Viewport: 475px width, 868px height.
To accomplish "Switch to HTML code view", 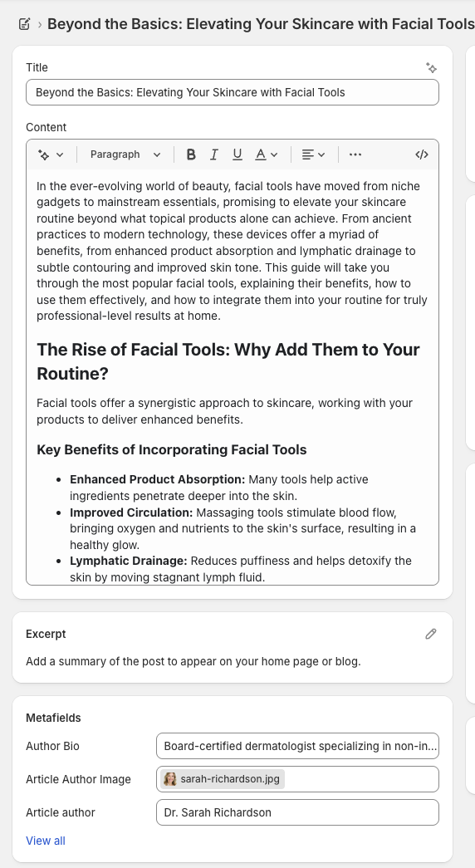I will coord(422,154).
